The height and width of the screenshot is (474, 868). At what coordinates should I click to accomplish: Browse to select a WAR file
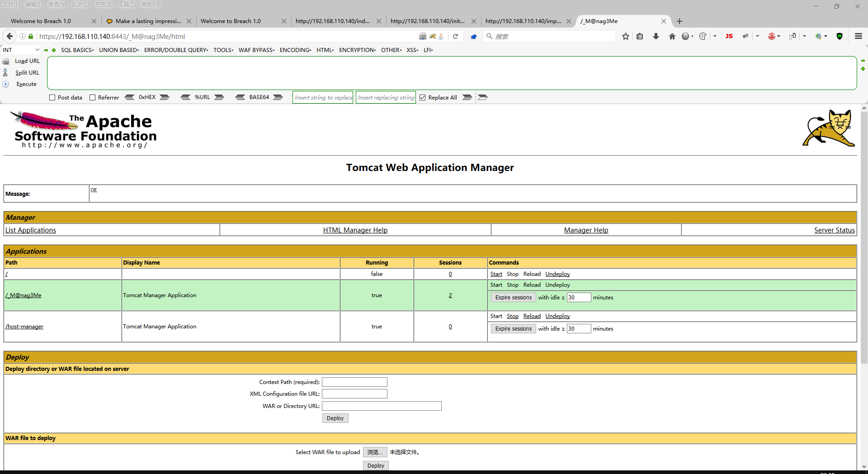[375, 452]
